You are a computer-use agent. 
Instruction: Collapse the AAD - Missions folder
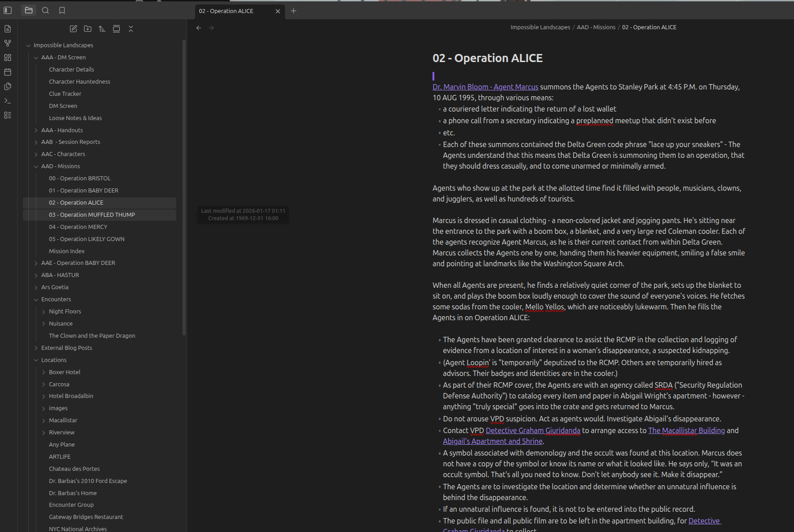tap(36, 166)
